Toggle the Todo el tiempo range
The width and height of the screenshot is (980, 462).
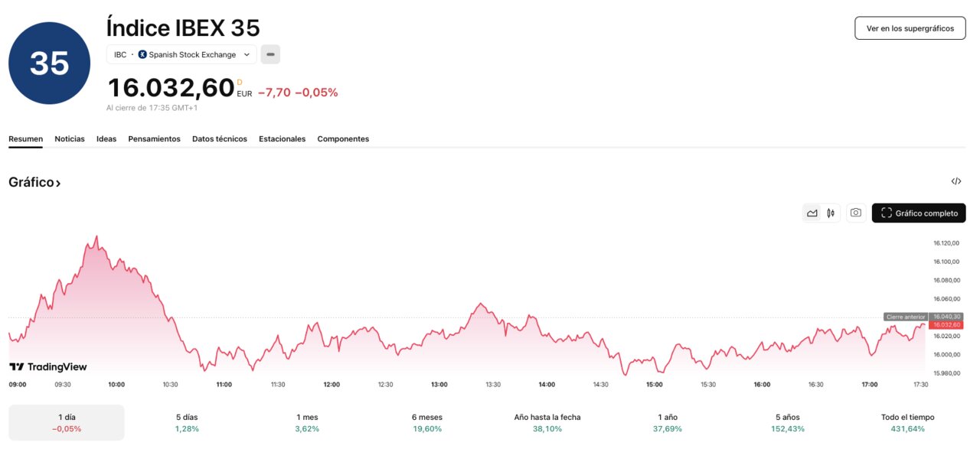[x=908, y=421]
